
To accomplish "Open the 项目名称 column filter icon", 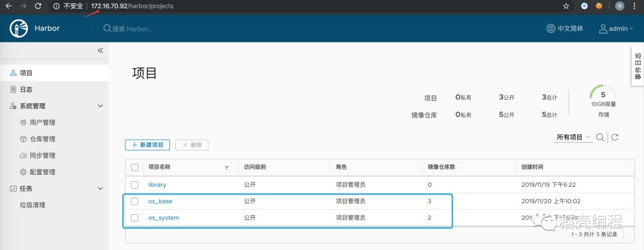I will [227, 168].
